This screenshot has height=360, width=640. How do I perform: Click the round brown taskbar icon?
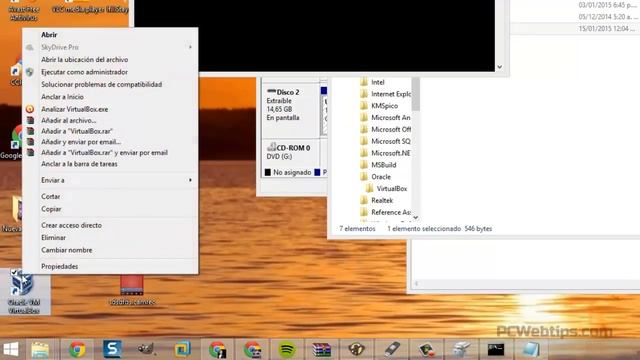[356, 350]
